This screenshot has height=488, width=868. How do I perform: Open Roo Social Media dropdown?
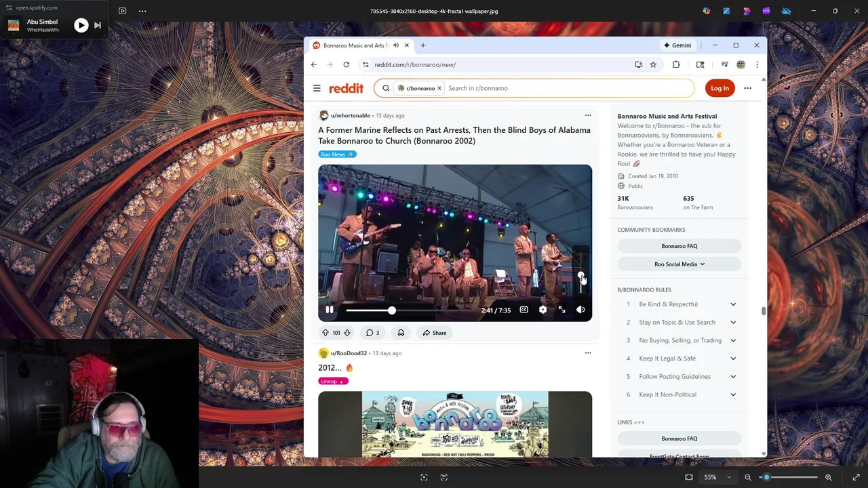tap(679, 264)
